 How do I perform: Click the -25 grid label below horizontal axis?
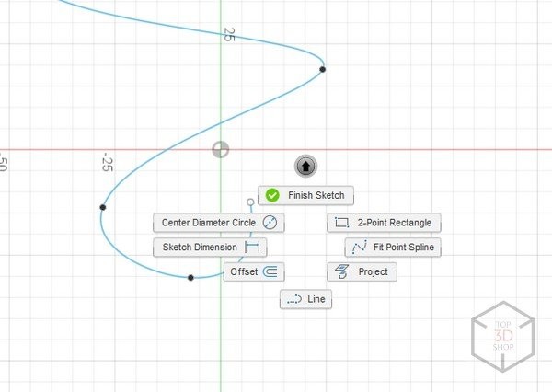107,163
